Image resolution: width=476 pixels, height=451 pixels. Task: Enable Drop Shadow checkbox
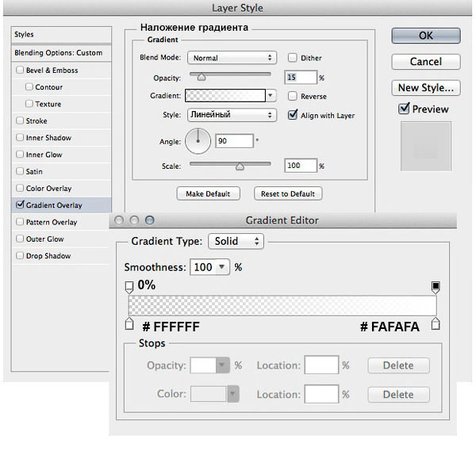[x=20, y=255]
